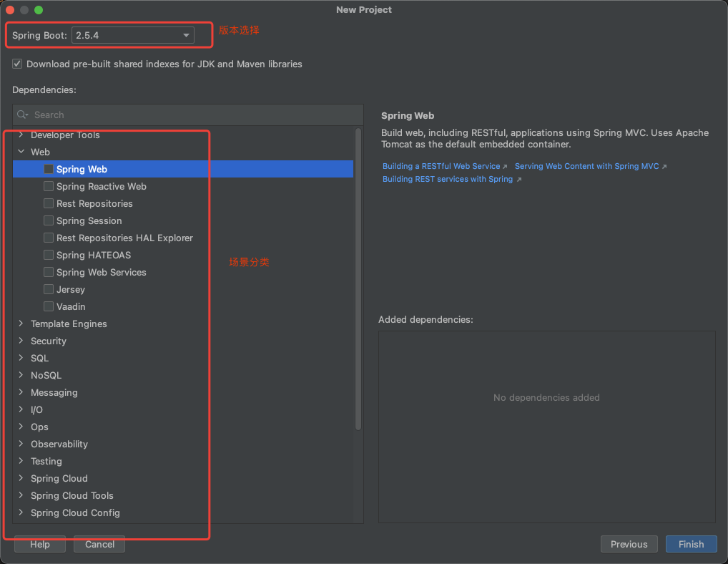
Task: Check Rest Repositories HAL Explorer checkbox
Action: [49, 238]
